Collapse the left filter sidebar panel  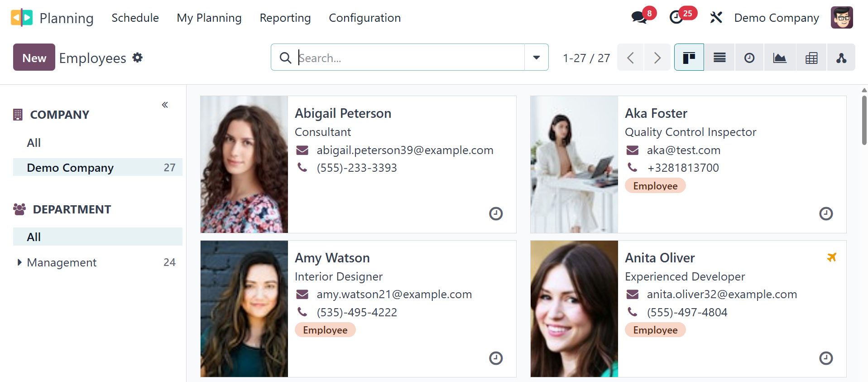tap(165, 105)
